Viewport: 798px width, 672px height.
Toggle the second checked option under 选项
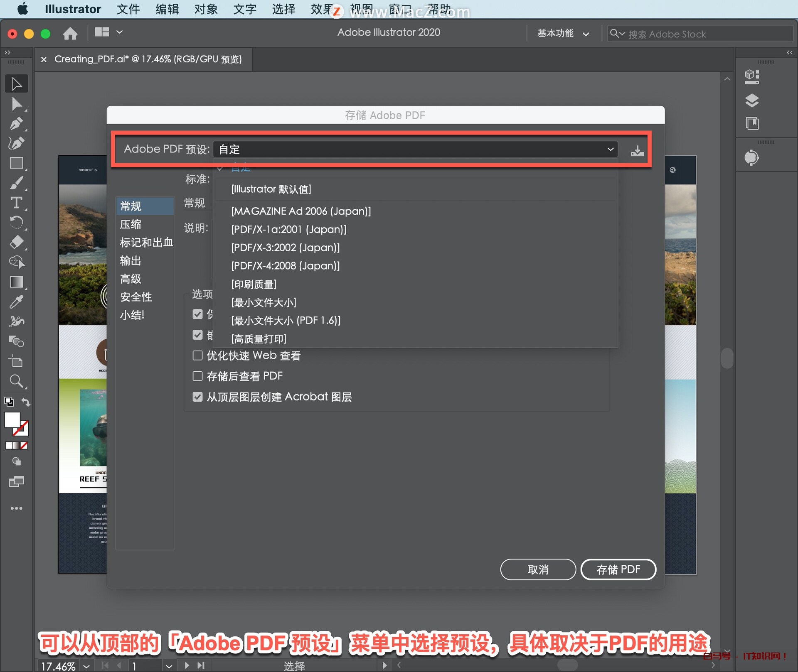[197, 335]
